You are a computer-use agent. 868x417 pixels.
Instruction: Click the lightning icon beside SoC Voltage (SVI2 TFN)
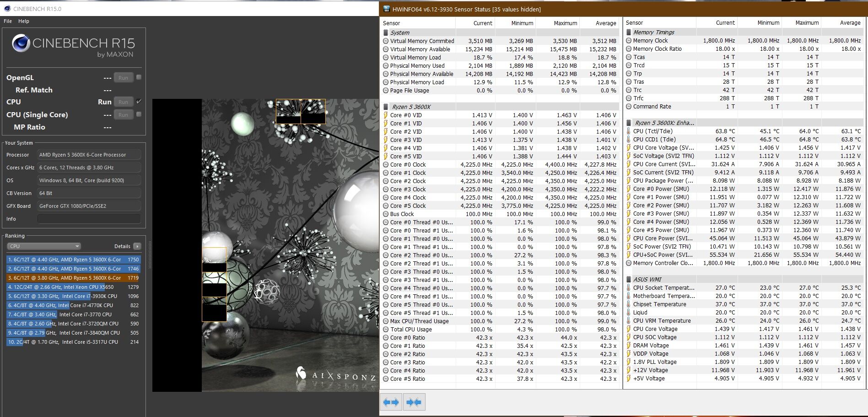629,156
